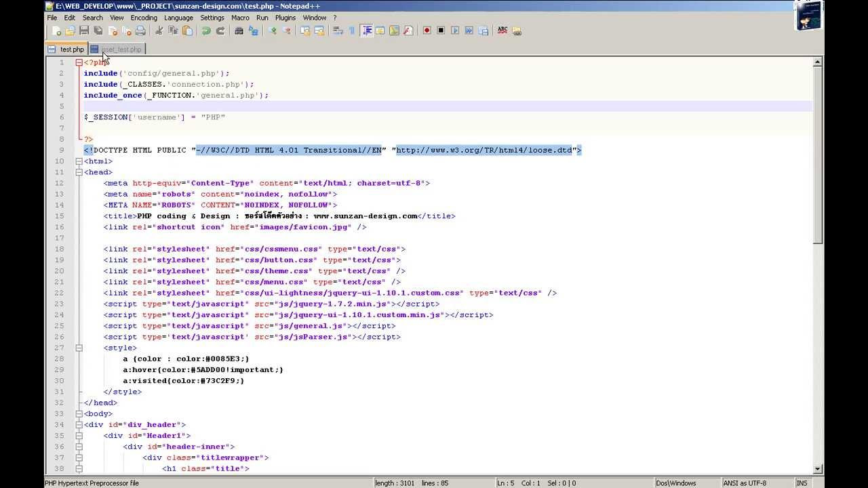Image resolution: width=868 pixels, height=488 pixels.
Task: Click the Replace toolbar icon
Action: point(253,30)
